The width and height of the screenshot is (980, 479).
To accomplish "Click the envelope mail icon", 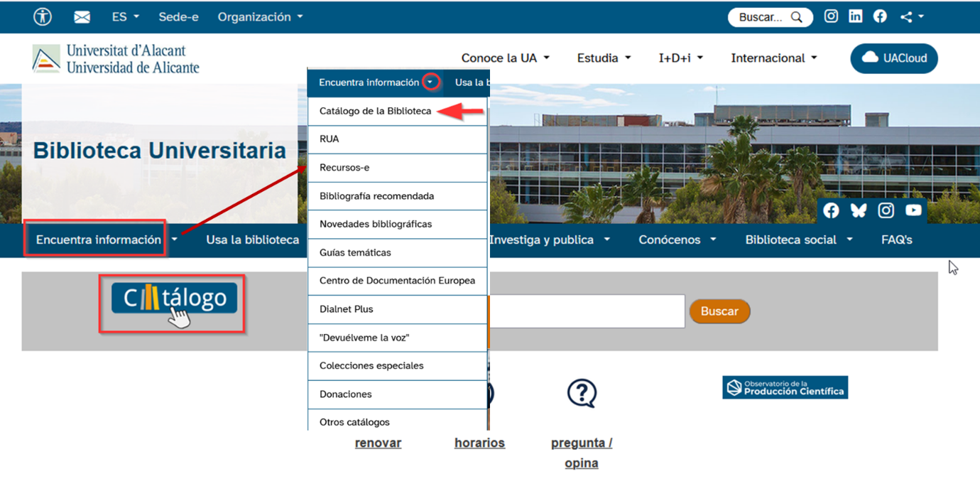I will click(x=82, y=17).
